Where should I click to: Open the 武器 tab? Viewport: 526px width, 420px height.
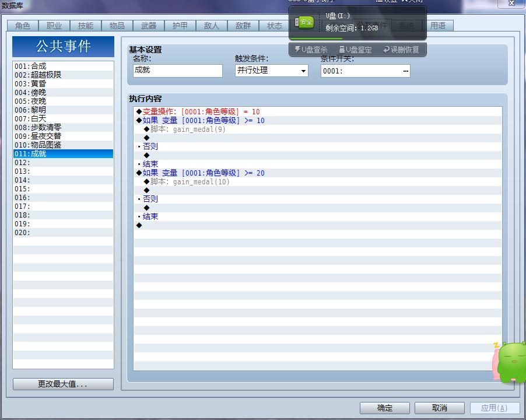(149, 26)
